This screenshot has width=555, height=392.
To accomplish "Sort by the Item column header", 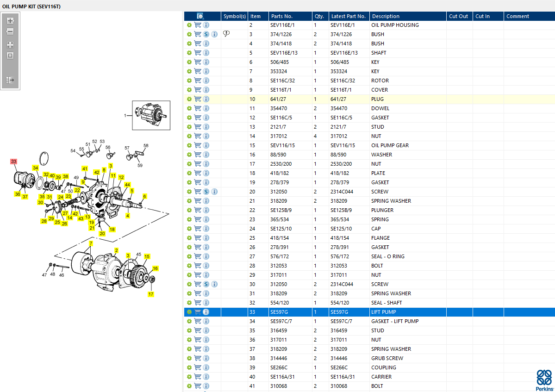I will 258,16.
